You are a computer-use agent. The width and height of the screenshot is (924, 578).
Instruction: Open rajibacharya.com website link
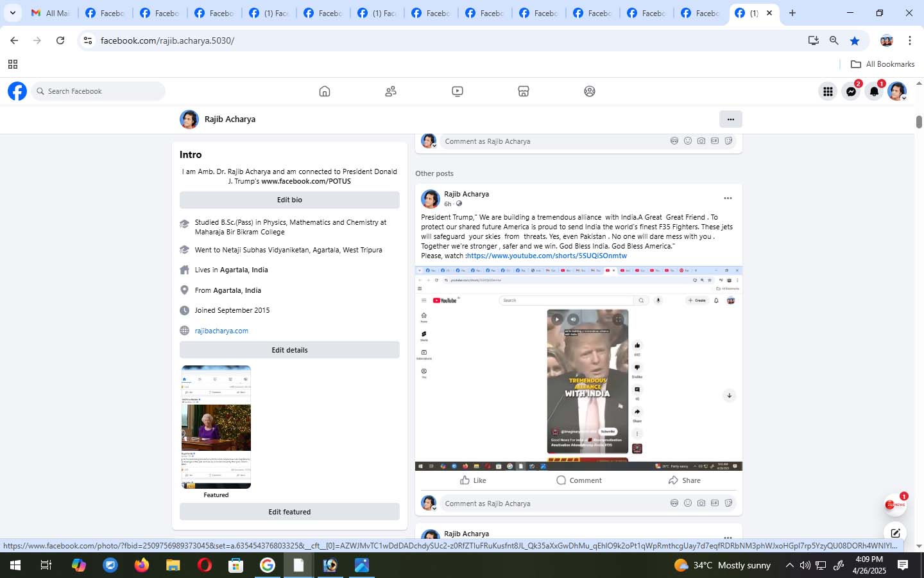[x=221, y=331]
